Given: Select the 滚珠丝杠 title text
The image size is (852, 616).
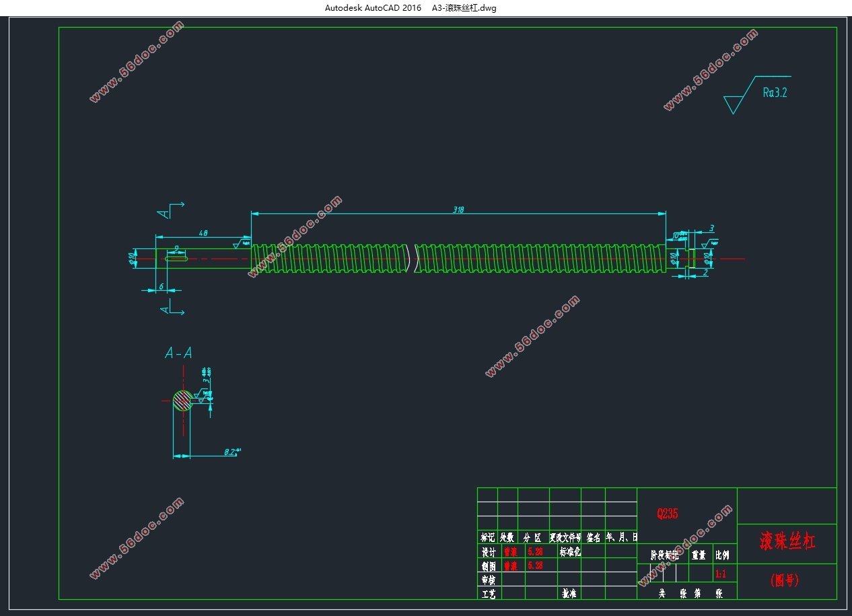Looking at the screenshot, I should click(787, 541).
